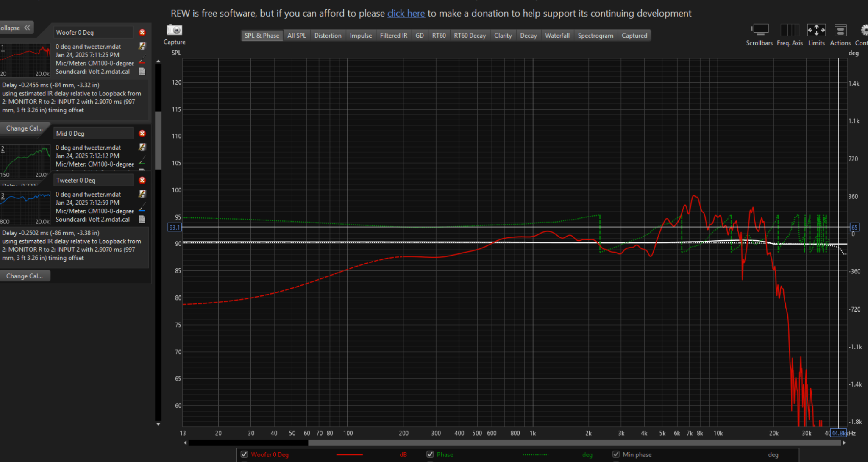868x462 pixels.
Task: Open cal file icon for Tweeter 0 Deg
Action: (x=142, y=219)
